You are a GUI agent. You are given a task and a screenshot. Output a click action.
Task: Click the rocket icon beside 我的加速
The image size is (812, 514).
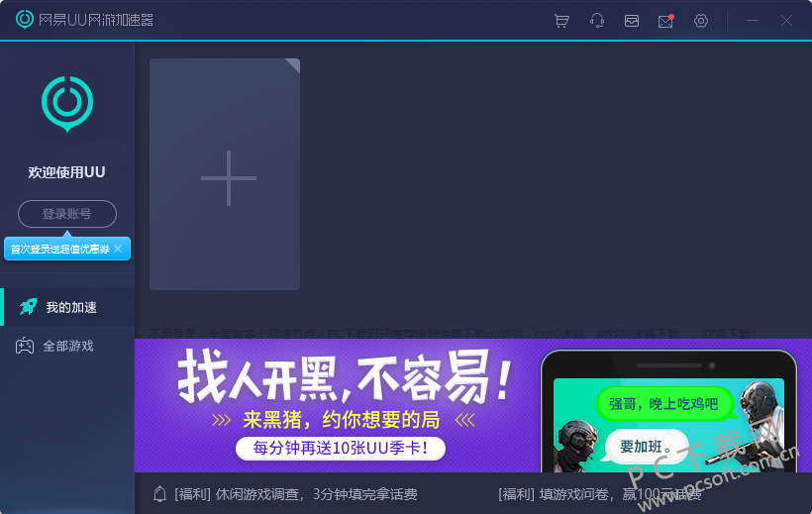point(27,307)
